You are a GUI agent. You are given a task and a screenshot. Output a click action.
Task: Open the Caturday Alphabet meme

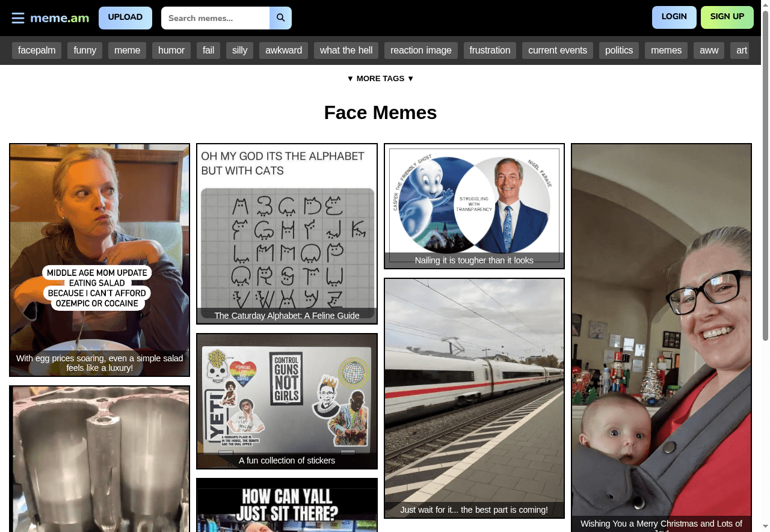point(287,233)
